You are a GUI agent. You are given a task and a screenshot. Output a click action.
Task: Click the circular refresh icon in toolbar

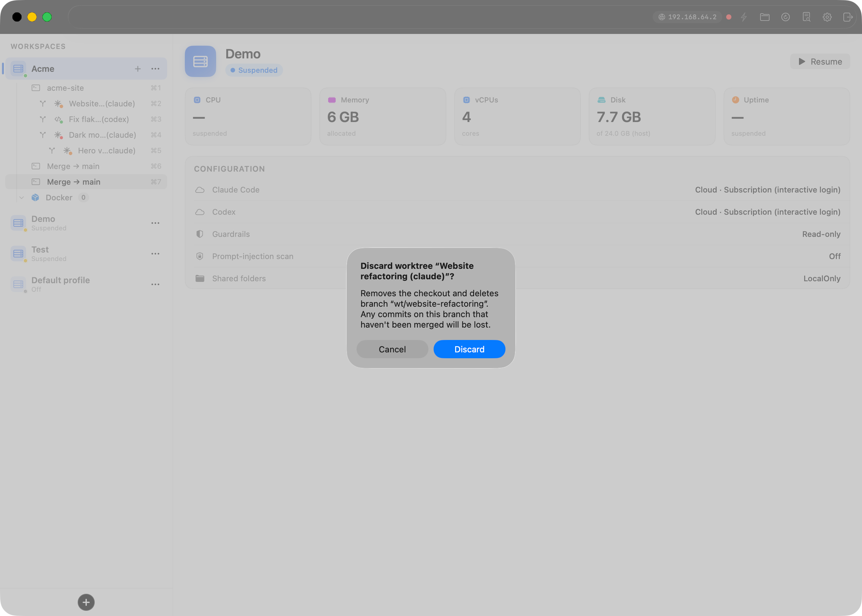coord(785,17)
